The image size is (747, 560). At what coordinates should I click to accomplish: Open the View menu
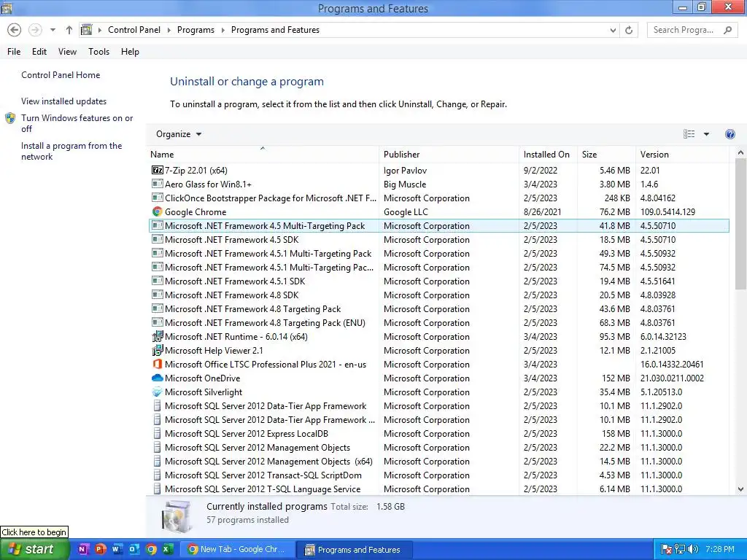coord(67,52)
